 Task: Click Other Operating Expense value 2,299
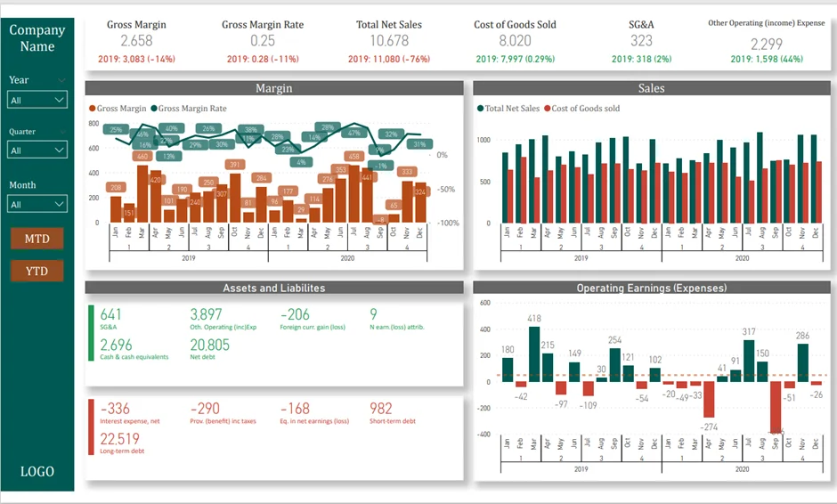[767, 44]
